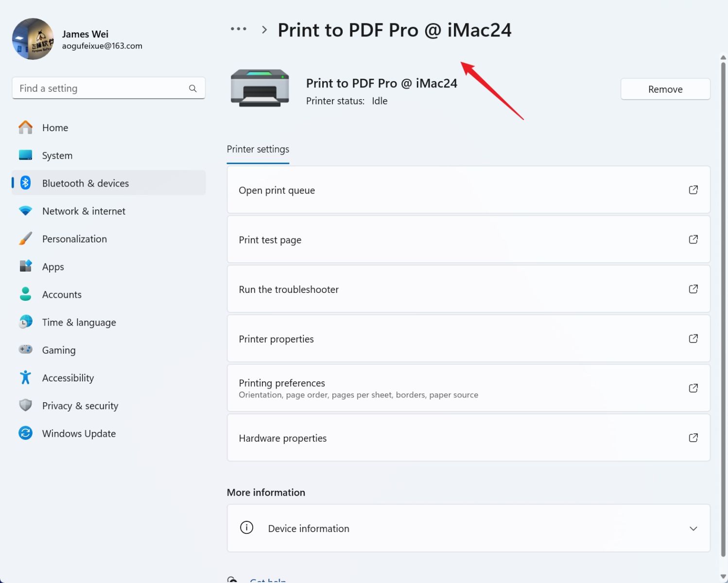This screenshot has height=583, width=728.
Task: Open System settings
Action: point(108,155)
